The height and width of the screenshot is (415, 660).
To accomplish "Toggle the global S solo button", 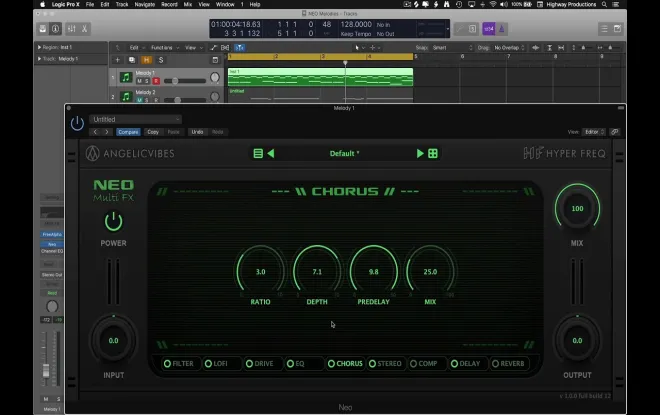I will click(160, 60).
